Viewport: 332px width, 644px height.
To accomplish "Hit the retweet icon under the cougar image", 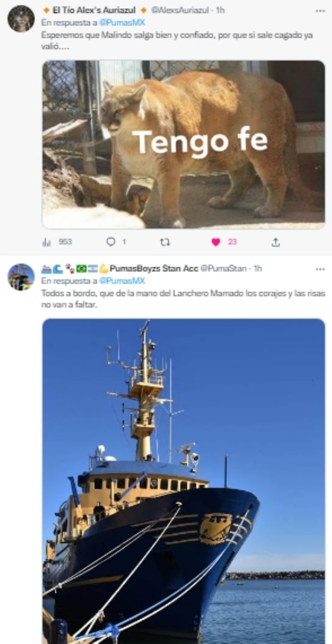I will tap(165, 242).
